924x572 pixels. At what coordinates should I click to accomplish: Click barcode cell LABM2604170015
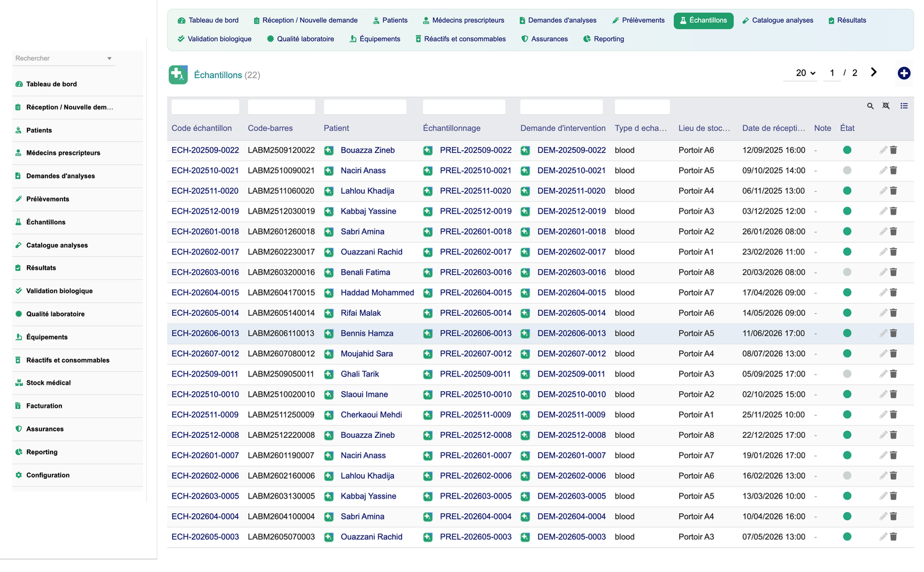tap(281, 293)
